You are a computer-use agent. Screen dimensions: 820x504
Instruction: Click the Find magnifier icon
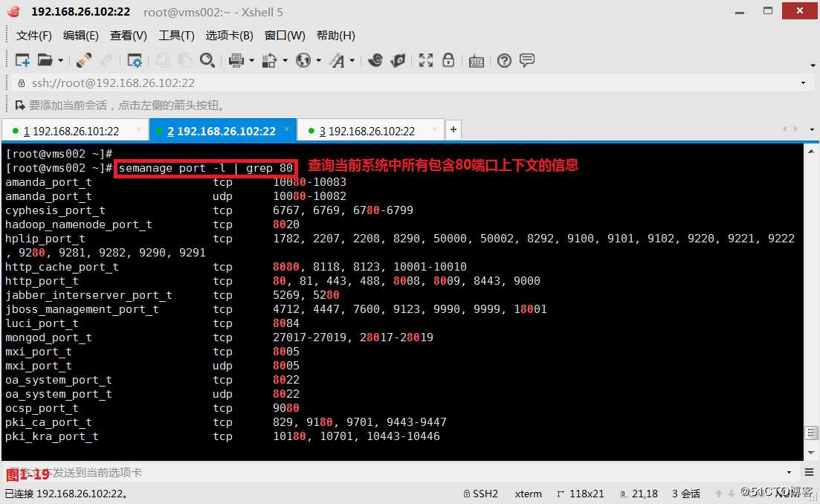tap(207, 61)
